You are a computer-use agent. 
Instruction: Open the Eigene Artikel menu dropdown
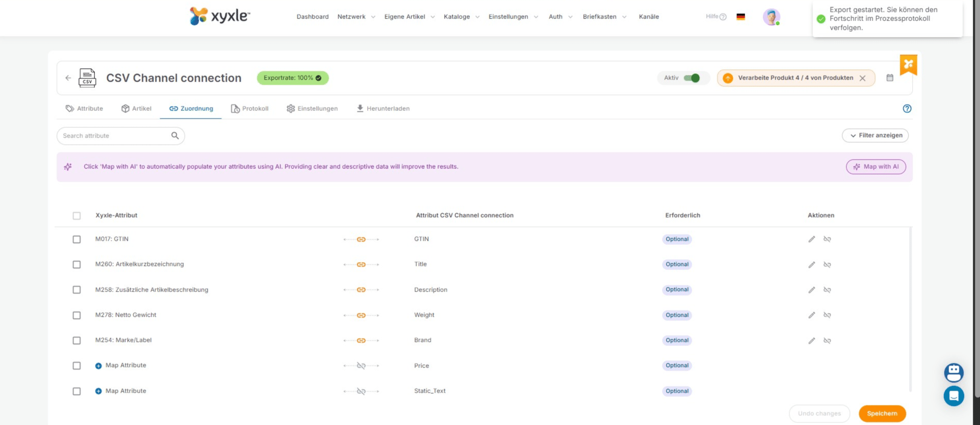pos(409,17)
